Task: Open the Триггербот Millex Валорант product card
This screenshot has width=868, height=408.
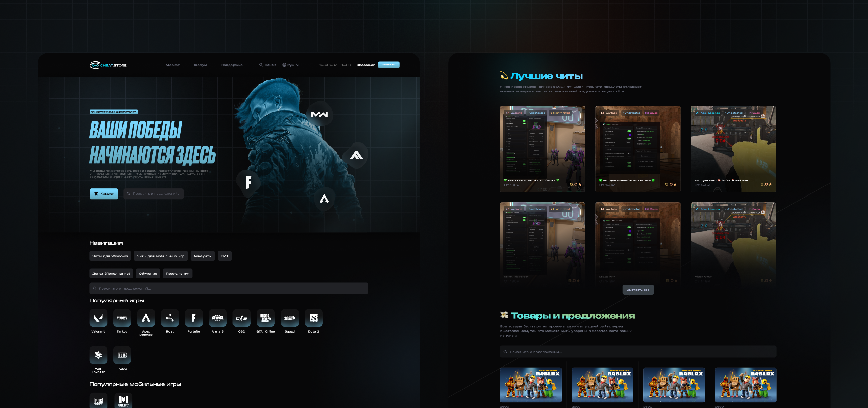Action: (543, 149)
